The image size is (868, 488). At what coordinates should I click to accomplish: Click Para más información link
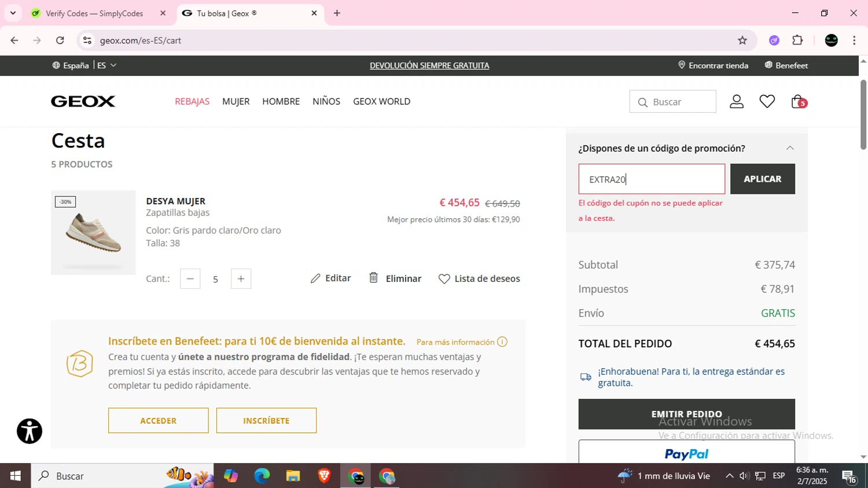coord(455,342)
